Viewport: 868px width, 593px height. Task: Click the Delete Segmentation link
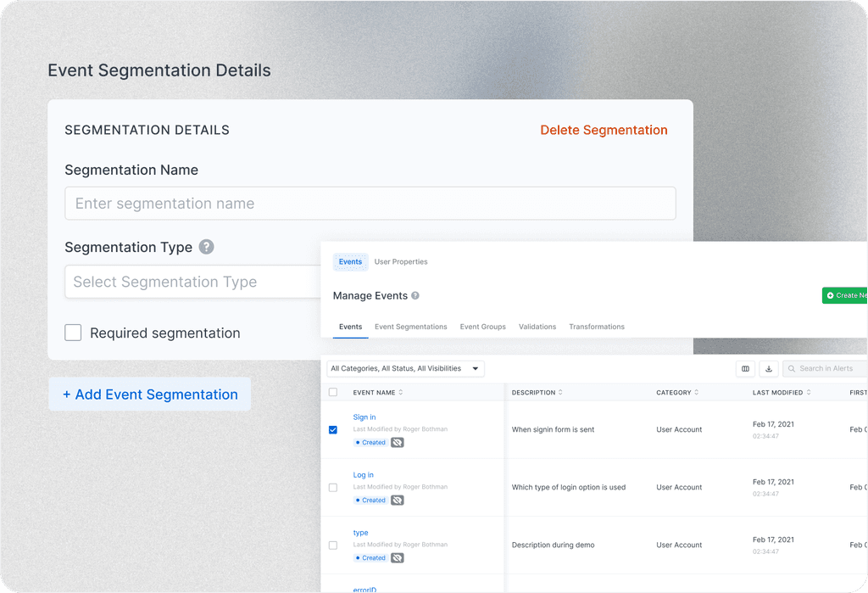604,130
